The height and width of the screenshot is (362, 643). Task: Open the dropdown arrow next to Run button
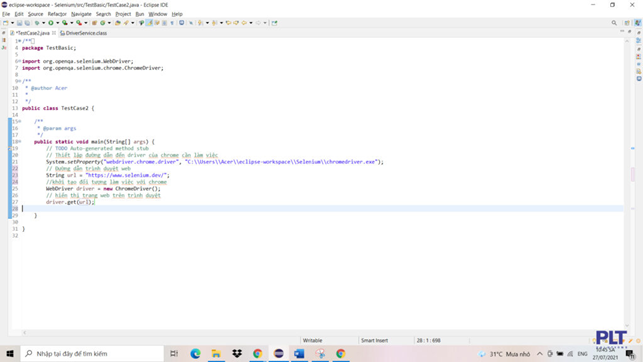58,23
